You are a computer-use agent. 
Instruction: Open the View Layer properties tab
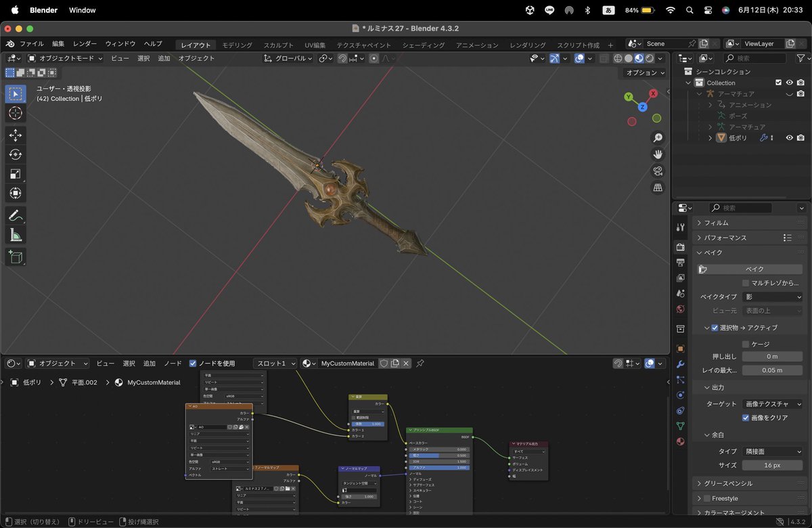[681, 278]
